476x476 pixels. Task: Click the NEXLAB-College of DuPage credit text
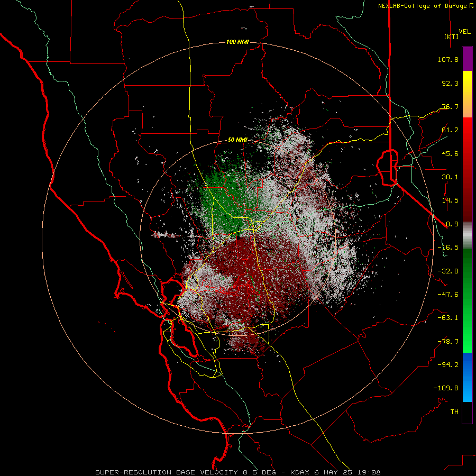(x=425, y=6)
